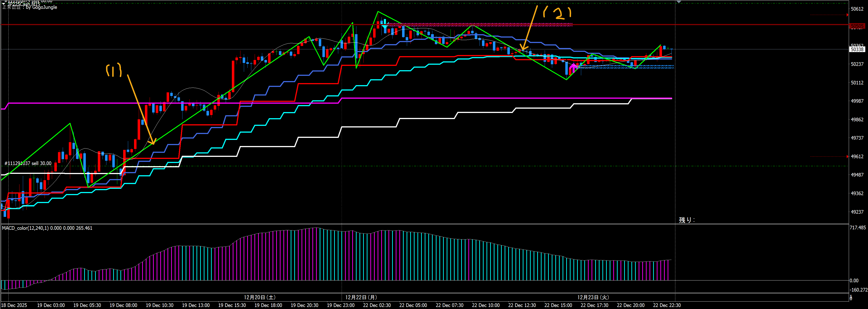This screenshot has width=868, height=309.
Task: Click the #111291037 sell 30.00 order label
Action: click(28, 163)
